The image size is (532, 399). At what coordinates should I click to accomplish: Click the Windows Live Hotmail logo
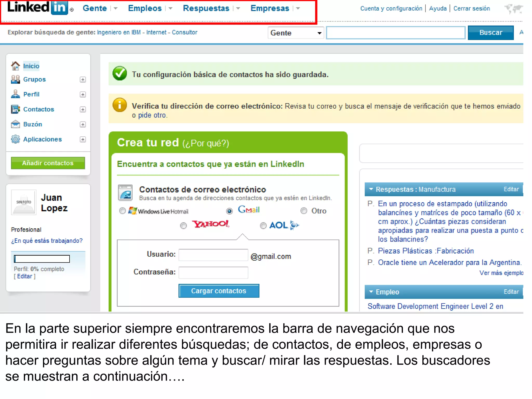158,211
